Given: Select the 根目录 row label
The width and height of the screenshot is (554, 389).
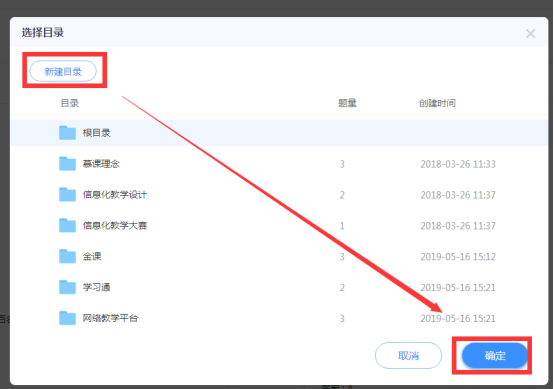Looking at the screenshot, I should pos(96,133).
